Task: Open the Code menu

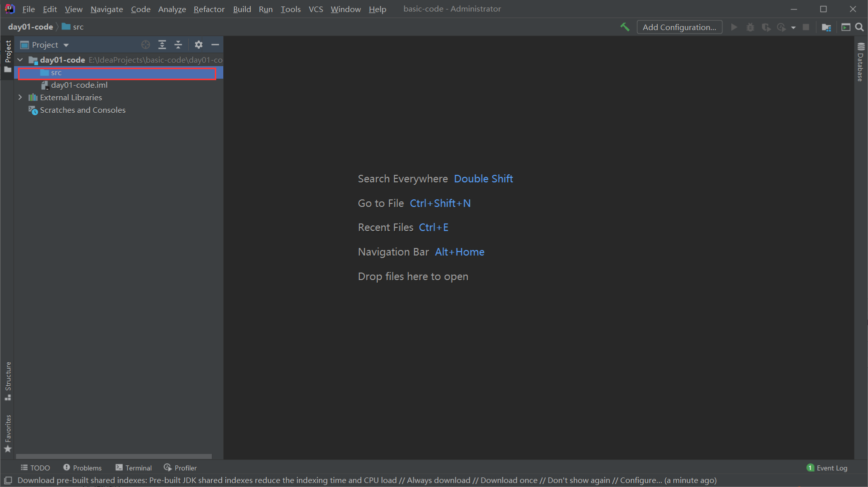Action: click(141, 9)
